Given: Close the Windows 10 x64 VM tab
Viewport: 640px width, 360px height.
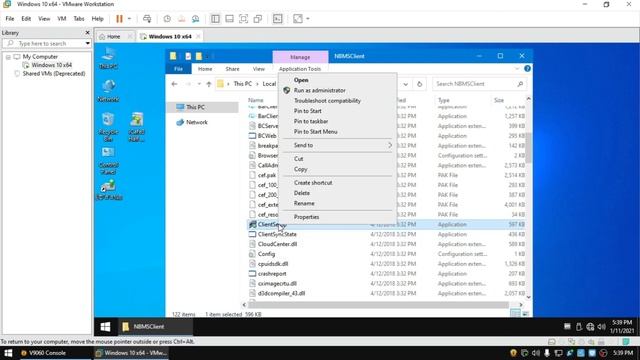Looking at the screenshot, I should pos(198,36).
